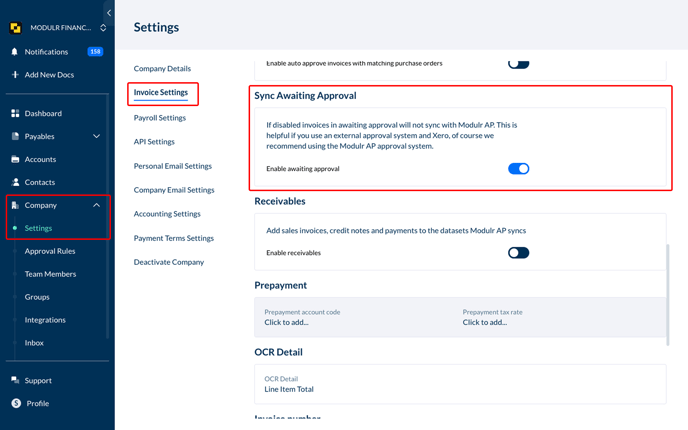Open the Contacts section
This screenshot has width=688, height=430.
click(x=39, y=182)
